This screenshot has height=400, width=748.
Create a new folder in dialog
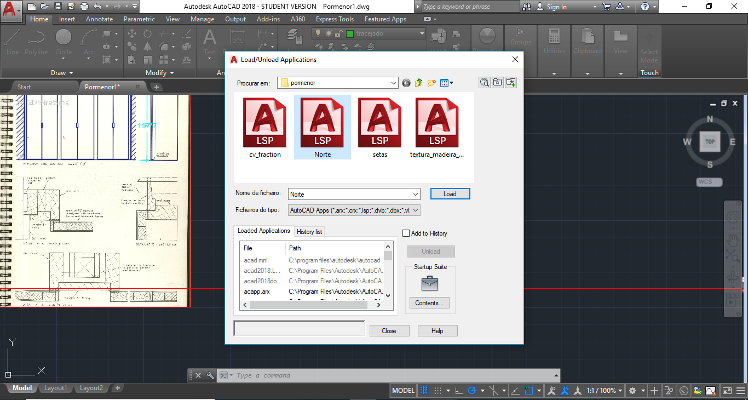point(431,83)
